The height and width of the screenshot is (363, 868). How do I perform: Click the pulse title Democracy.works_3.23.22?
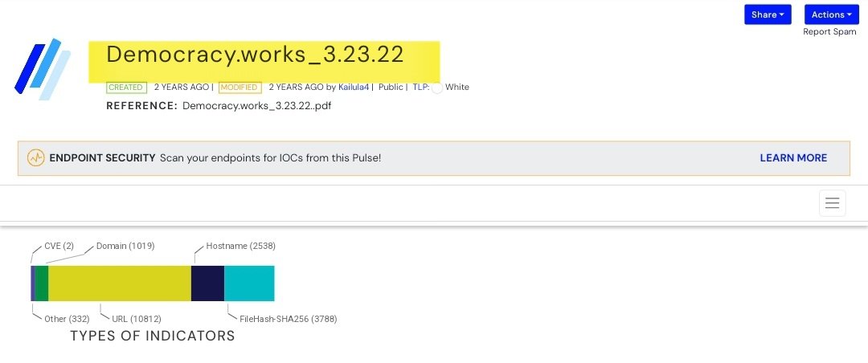point(255,55)
